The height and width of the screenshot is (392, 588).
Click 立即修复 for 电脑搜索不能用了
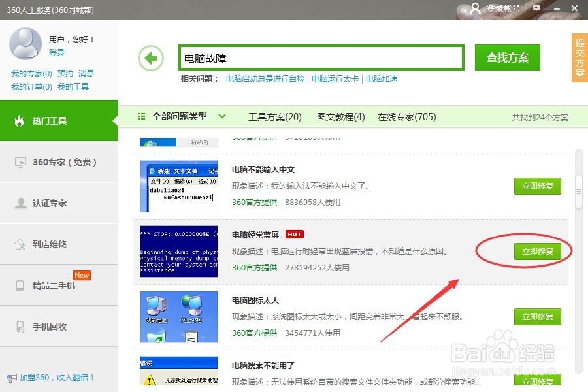pyautogui.click(x=538, y=380)
